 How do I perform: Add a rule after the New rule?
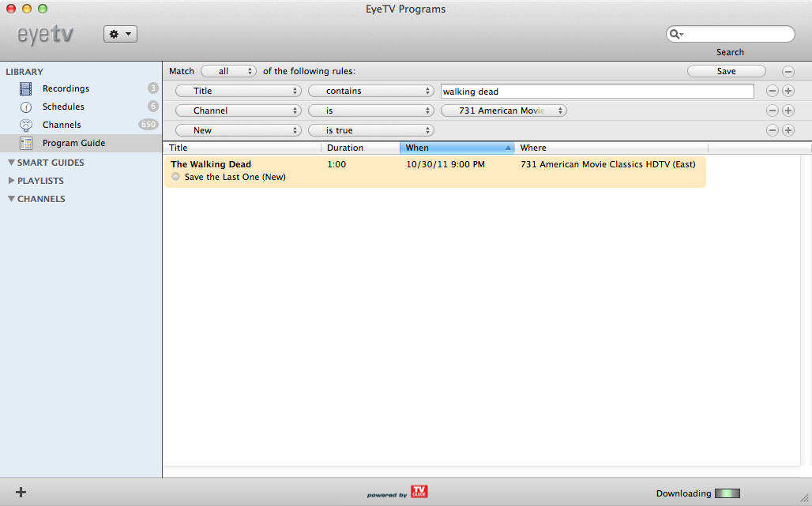pyautogui.click(x=788, y=130)
